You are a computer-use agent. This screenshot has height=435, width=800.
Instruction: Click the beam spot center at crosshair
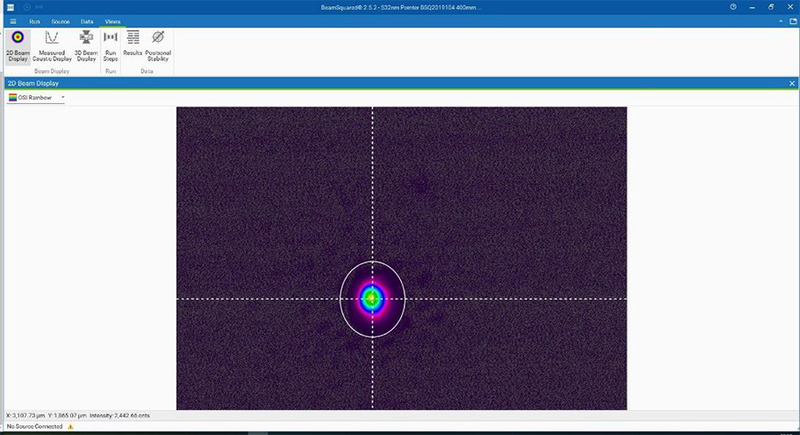click(x=373, y=298)
